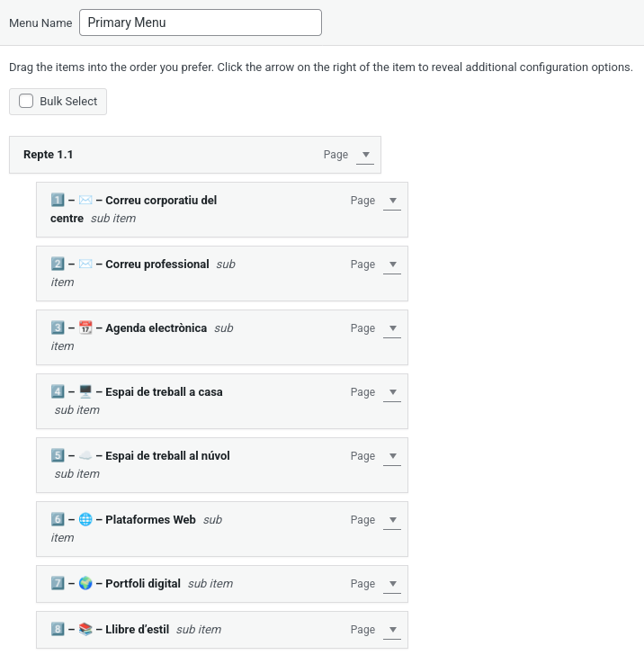Expand the Correu professional item arrow

(391, 265)
